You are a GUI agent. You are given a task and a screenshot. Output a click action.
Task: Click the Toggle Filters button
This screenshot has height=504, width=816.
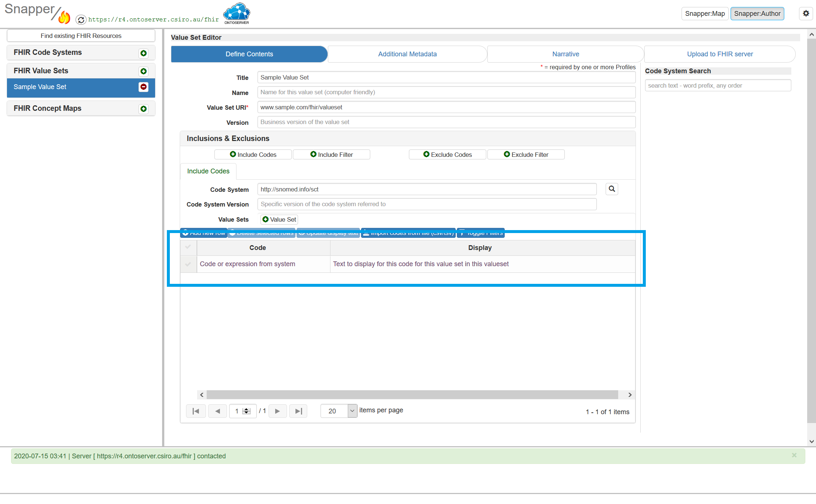481,233
